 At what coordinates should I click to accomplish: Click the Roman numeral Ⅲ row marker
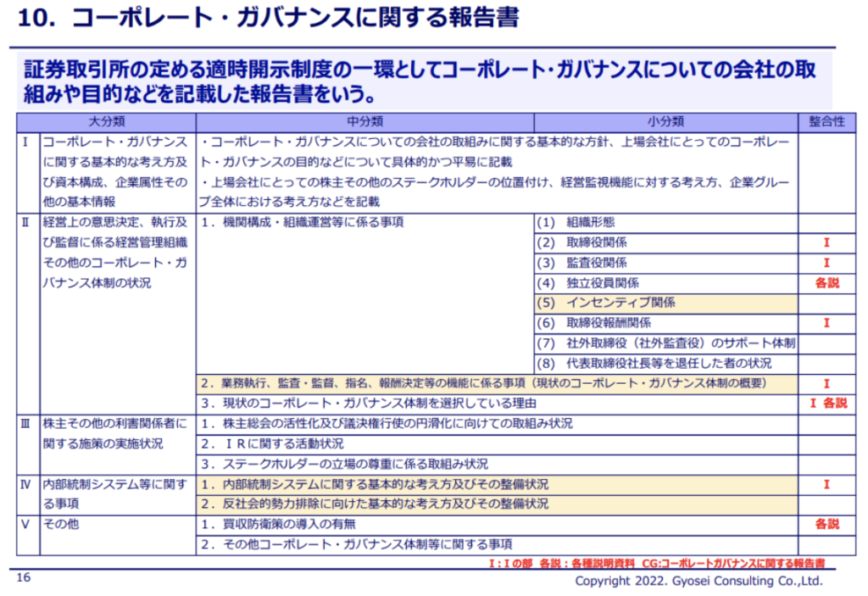pyautogui.click(x=25, y=424)
